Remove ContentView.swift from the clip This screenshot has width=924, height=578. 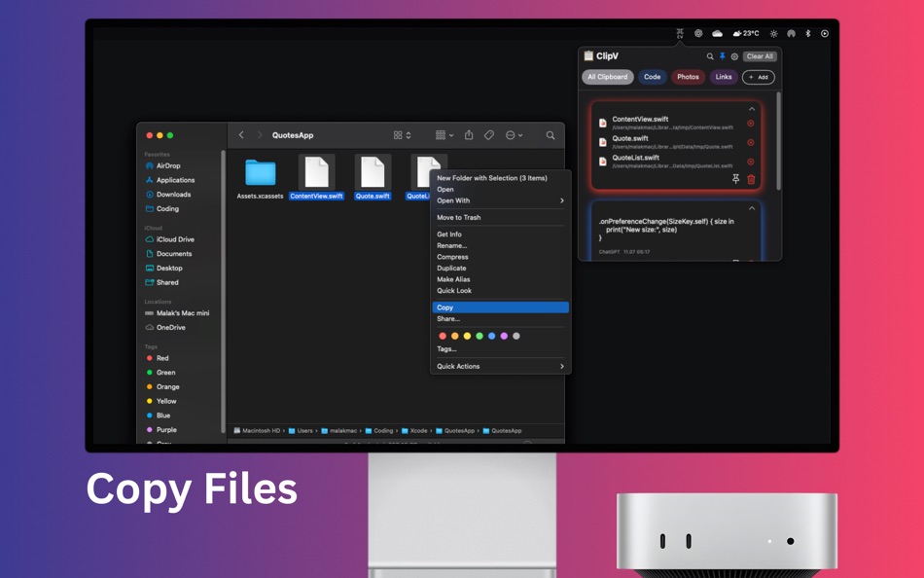coord(750,124)
